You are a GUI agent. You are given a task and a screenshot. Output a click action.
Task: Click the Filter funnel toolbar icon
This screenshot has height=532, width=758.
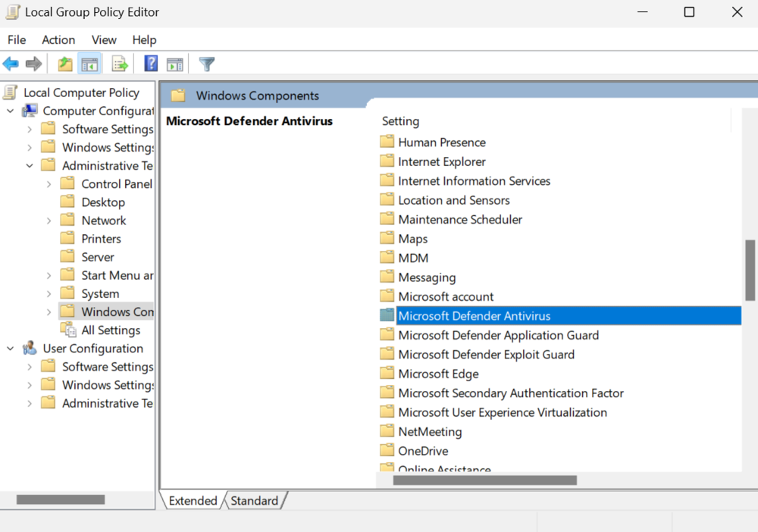(206, 64)
